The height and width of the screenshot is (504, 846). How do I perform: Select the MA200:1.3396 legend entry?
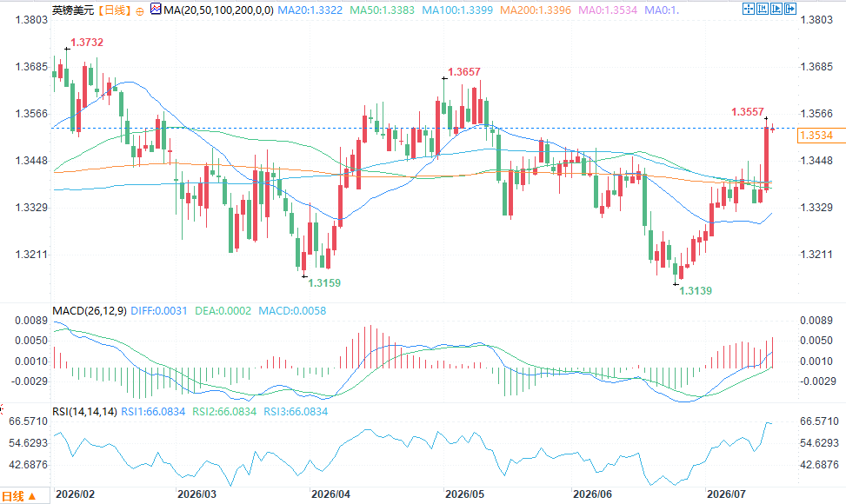click(x=536, y=10)
